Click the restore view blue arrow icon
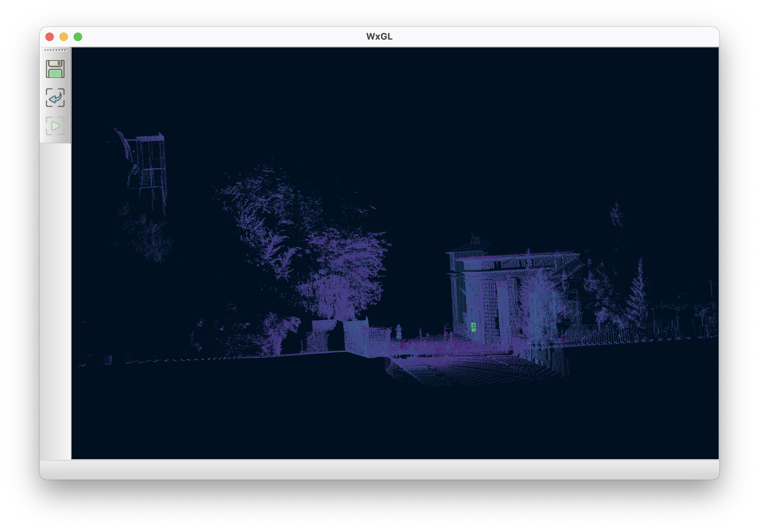 [x=55, y=98]
